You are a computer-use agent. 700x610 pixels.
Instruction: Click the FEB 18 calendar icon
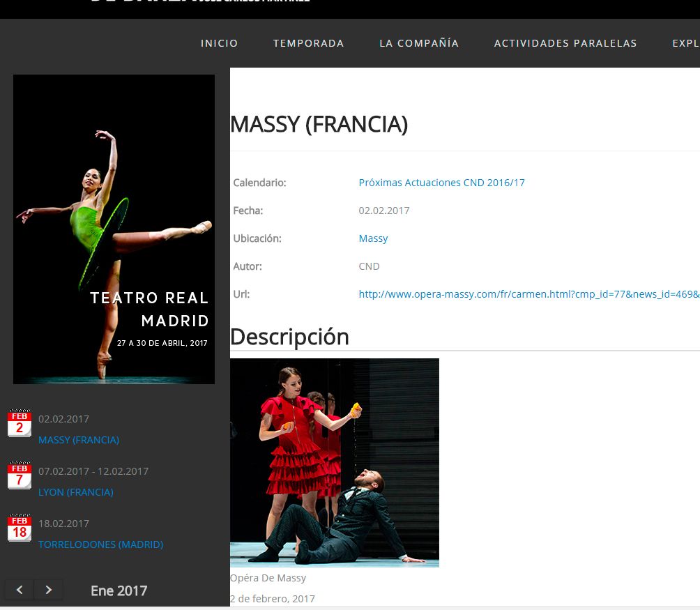pos(20,528)
